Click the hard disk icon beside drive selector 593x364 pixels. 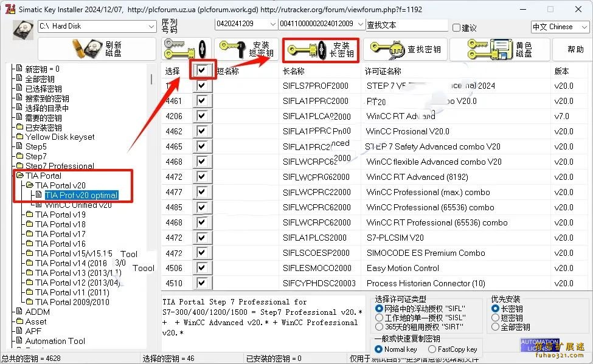tap(23, 30)
